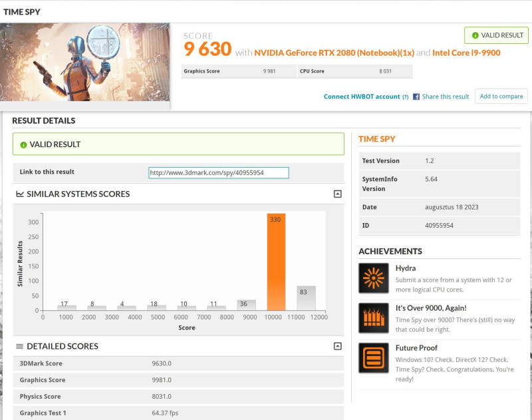Click the chart icon beside Similar Systems Scores

tap(20, 194)
